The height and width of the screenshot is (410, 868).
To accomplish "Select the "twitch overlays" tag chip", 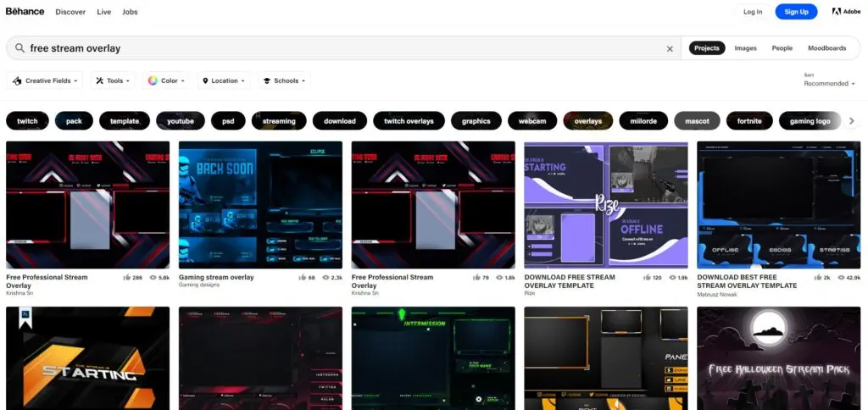I will tap(409, 121).
